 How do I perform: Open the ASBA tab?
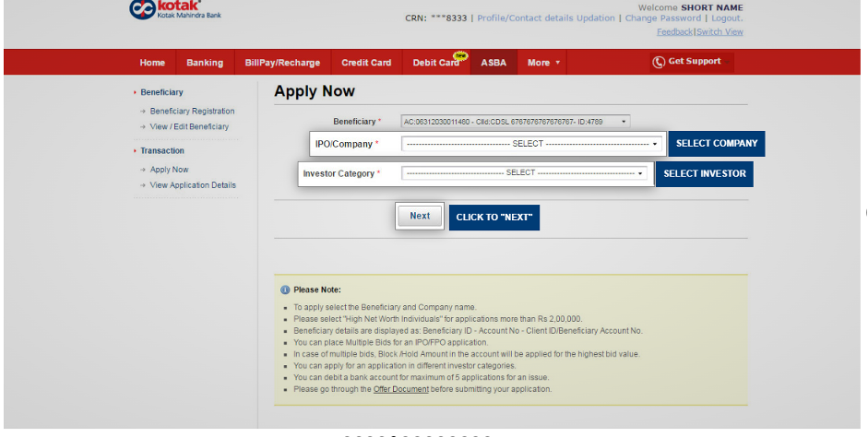pos(493,63)
